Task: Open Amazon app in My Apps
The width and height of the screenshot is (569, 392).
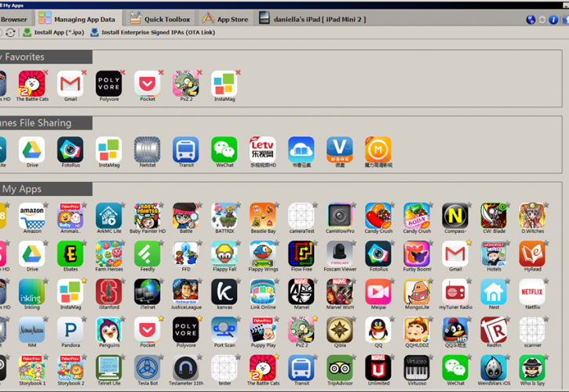Action: pyautogui.click(x=32, y=216)
